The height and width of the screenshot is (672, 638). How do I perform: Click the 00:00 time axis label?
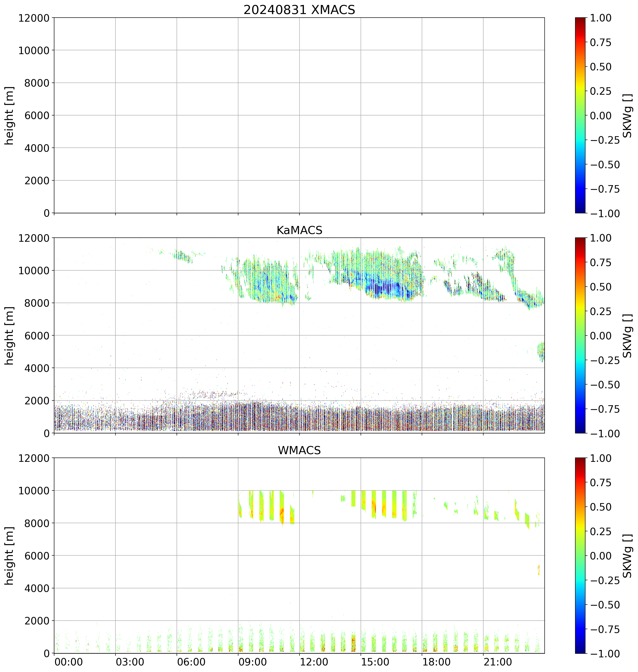pos(68,662)
